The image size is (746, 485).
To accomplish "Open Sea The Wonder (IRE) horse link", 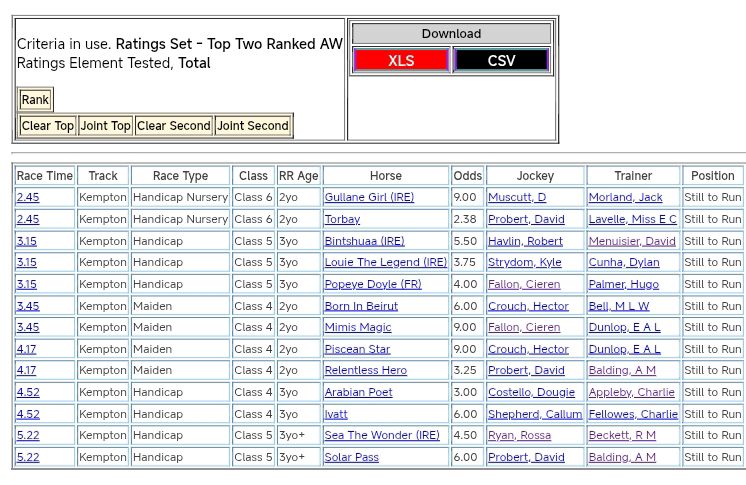I will click(382, 436).
